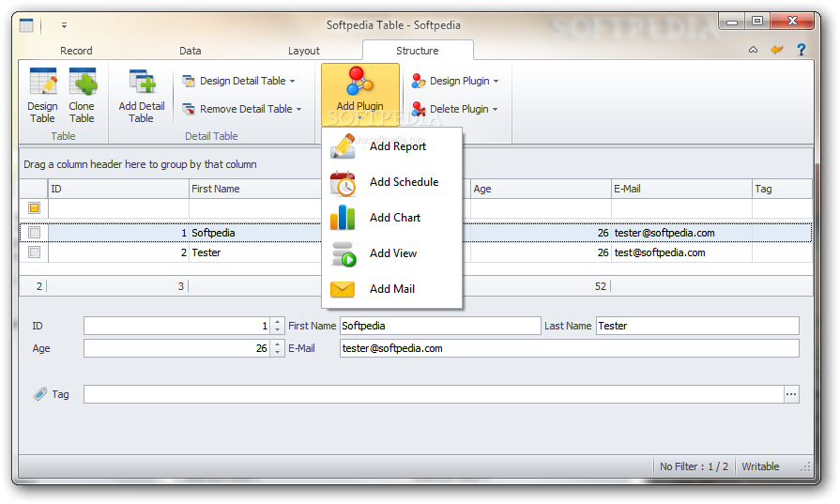Collapse the Add Plugin dropdown arrow
840x504 pixels.
(x=360, y=118)
